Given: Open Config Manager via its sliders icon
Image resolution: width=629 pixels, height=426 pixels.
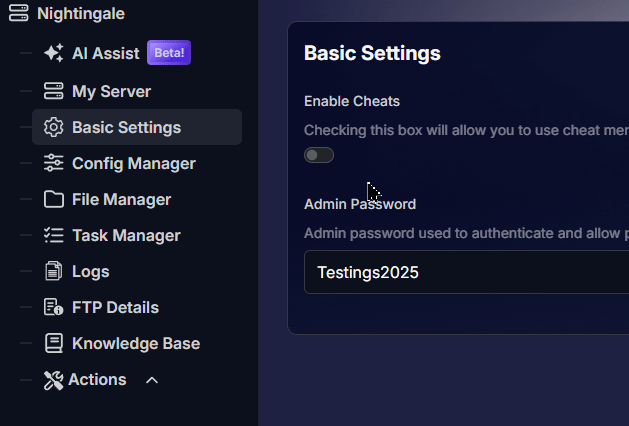Looking at the screenshot, I should [54, 164].
